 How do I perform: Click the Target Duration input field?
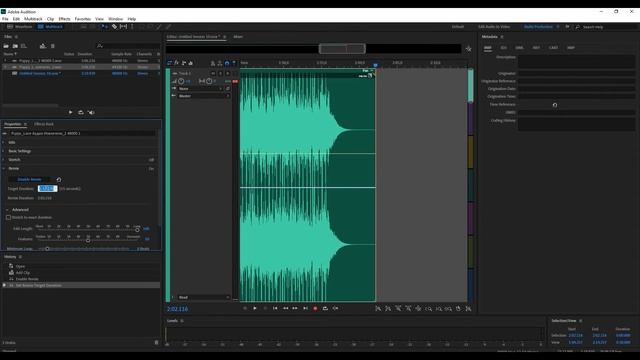tap(47, 189)
